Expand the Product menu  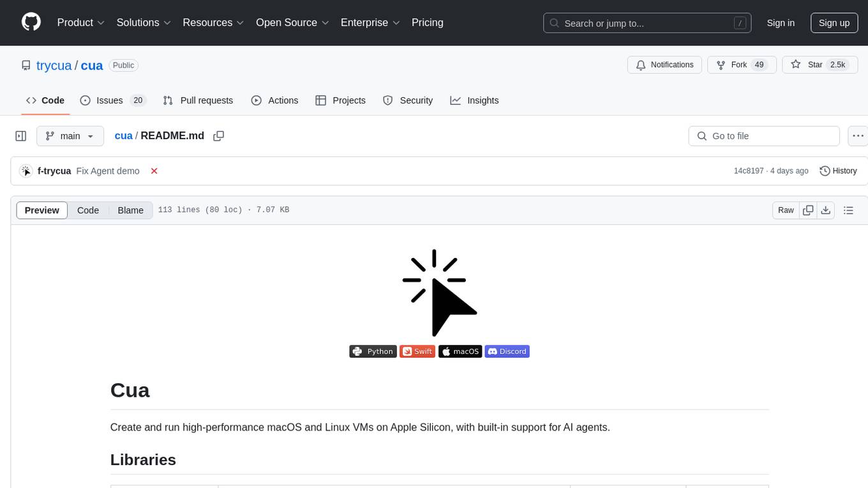pos(81,22)
